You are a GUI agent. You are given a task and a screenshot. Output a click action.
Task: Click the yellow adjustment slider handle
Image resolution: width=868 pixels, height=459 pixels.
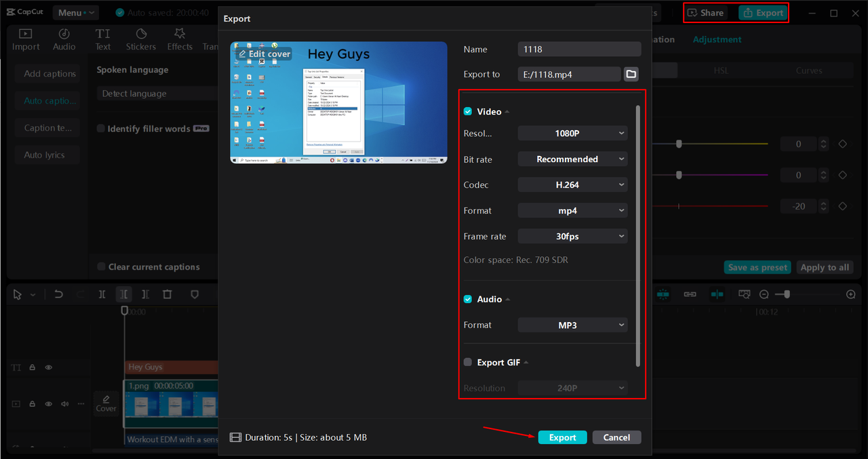[x=679, y=144]
